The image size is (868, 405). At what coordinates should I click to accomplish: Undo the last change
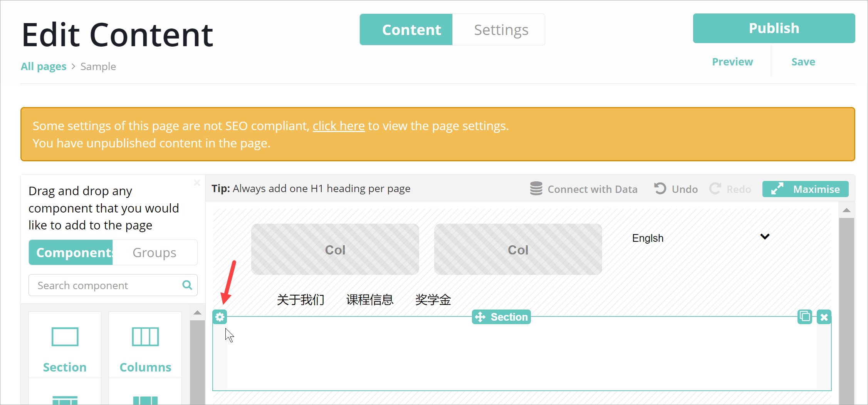[x=676, y=189]
